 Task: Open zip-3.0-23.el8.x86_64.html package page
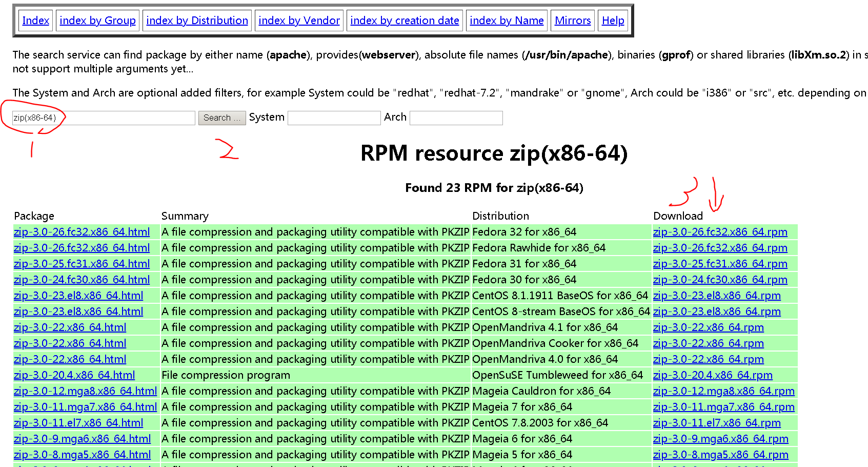78,296
